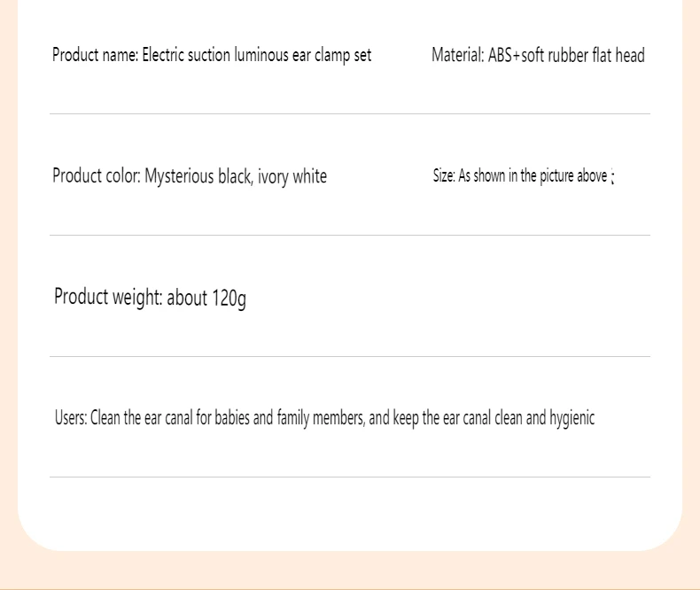Click the 'Product color:' label
This screenshot has height=590, width=700.
pos(97,175)
